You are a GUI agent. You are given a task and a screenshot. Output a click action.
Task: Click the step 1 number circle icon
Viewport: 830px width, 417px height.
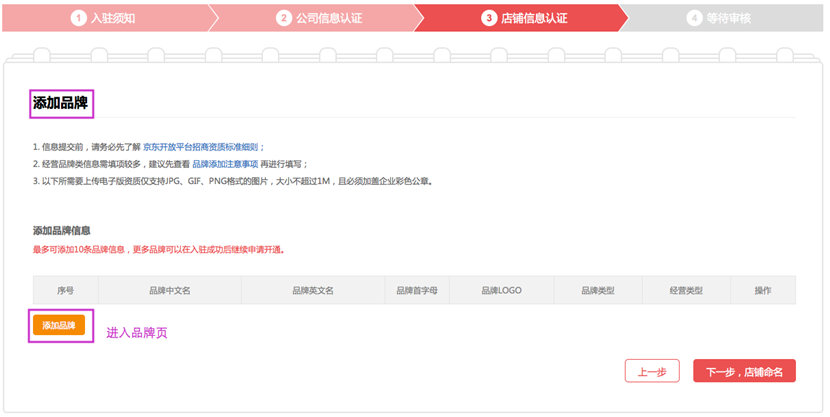coord(78,18)
